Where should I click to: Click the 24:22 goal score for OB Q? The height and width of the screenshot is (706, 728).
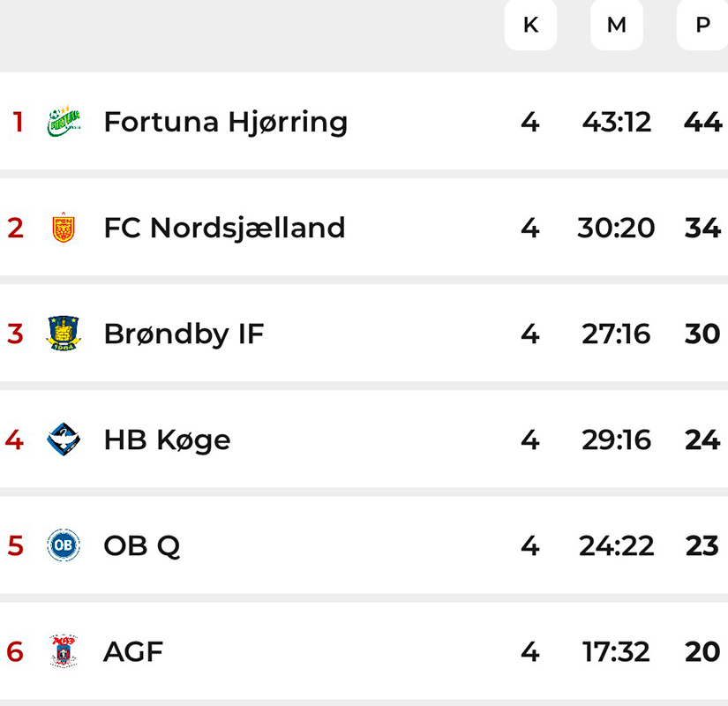click(616, 545)
